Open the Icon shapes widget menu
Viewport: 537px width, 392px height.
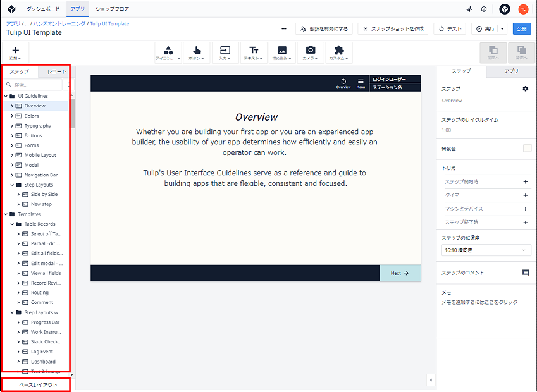click(x=168, y=52)
